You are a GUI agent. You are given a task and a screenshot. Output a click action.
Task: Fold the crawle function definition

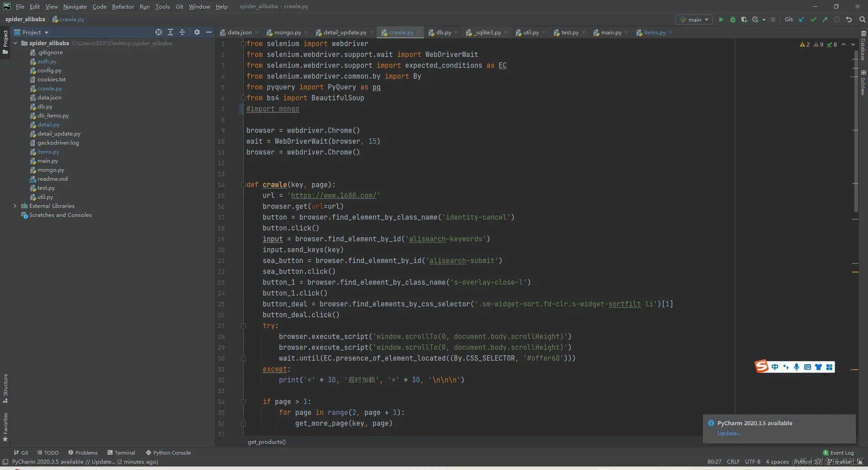click(243, 185)
